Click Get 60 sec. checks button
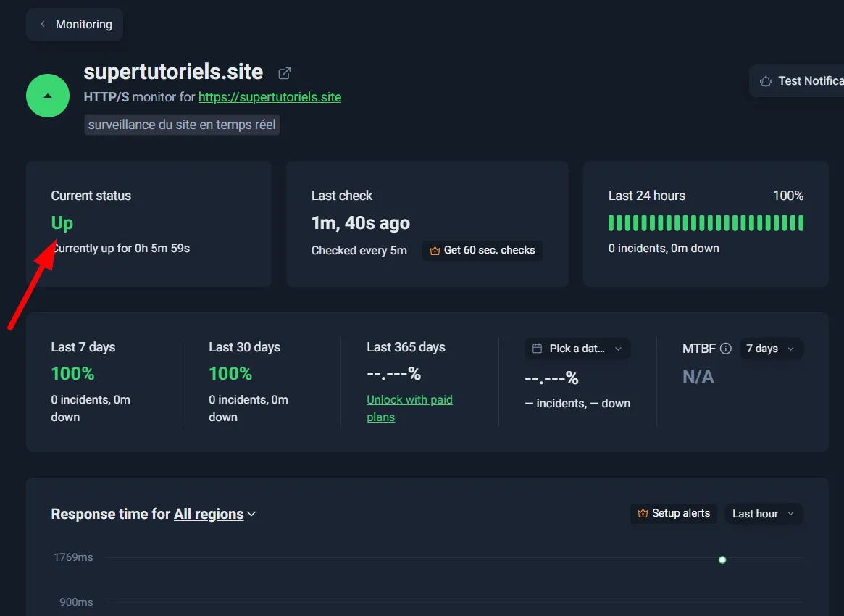Viewport: 844px width, 616px height. click(482, 250)
